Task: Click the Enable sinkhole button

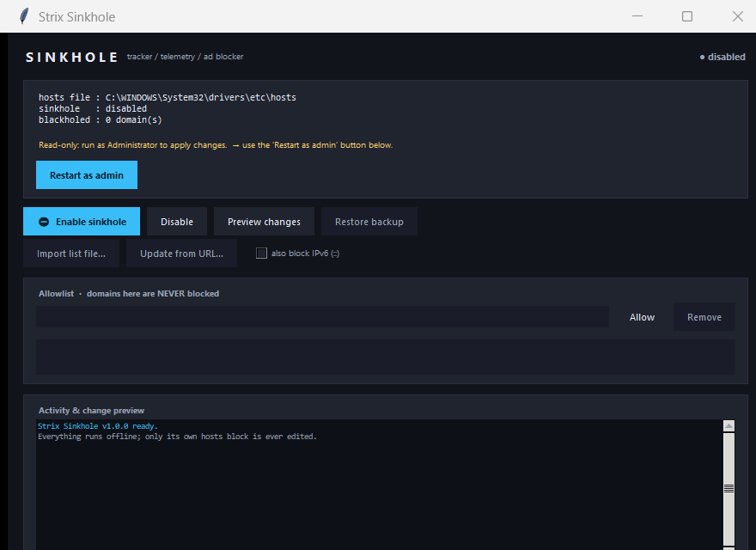Action: click(82, 222)
